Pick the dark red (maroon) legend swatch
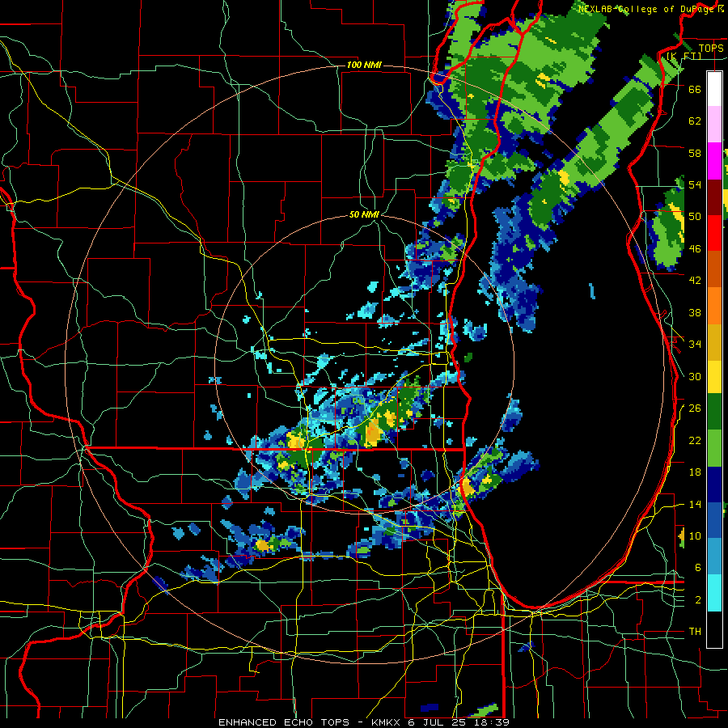Viewport: 728px width, 728px height. pyautogui.click(x=714, y=197)
